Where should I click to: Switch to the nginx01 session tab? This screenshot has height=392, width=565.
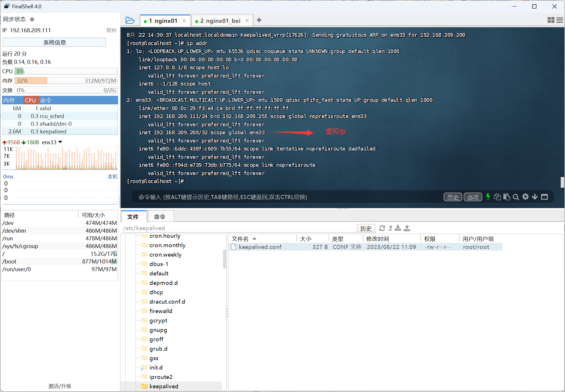(x=165, y=21)
